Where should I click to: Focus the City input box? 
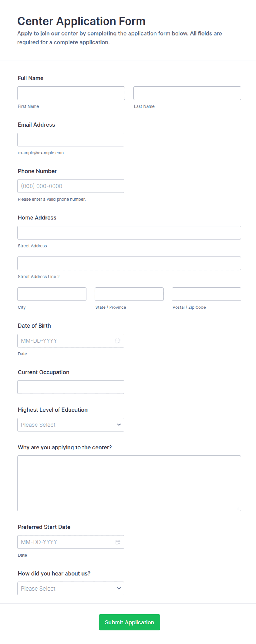tap(52, 294)
